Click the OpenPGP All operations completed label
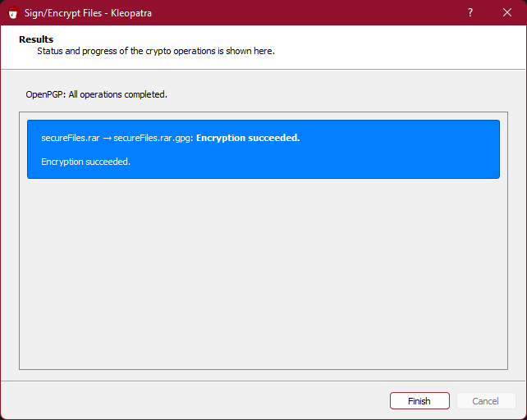Image resolution: width=527 pixels, height=420 pixels. point(97,95)
